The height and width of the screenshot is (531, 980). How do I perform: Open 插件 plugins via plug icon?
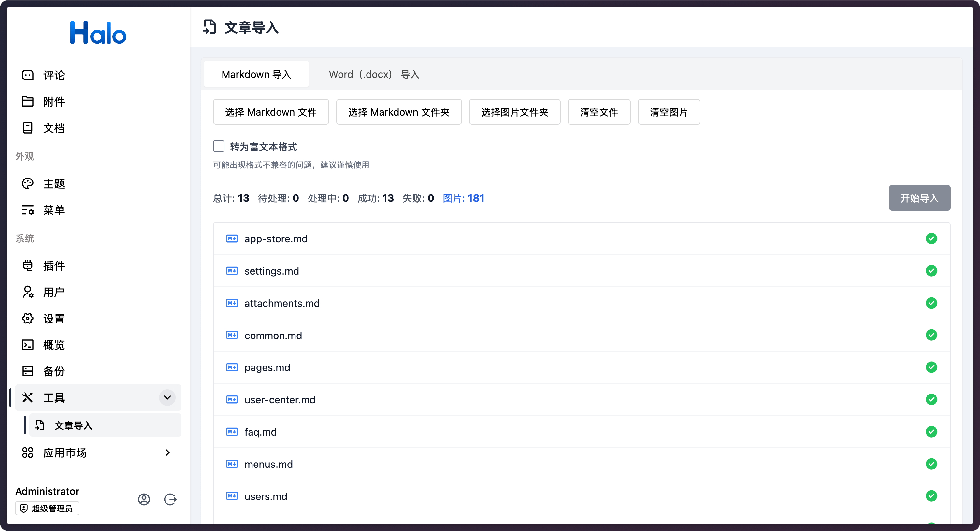pyautogui.click(x=28, y=265)
